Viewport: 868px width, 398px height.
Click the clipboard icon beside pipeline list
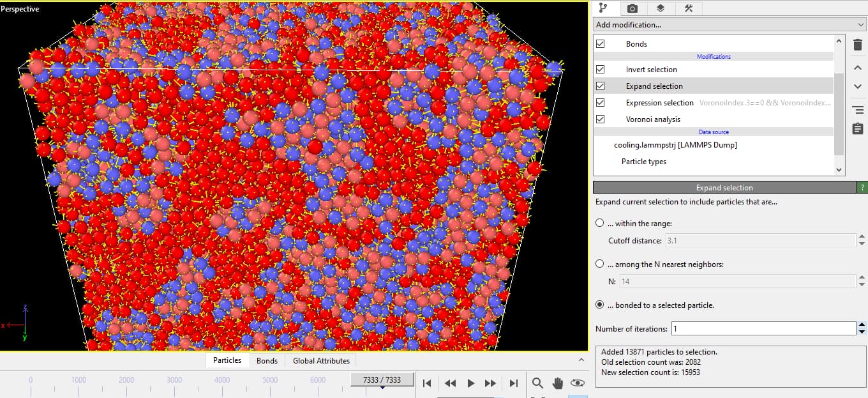coord(858,128)
